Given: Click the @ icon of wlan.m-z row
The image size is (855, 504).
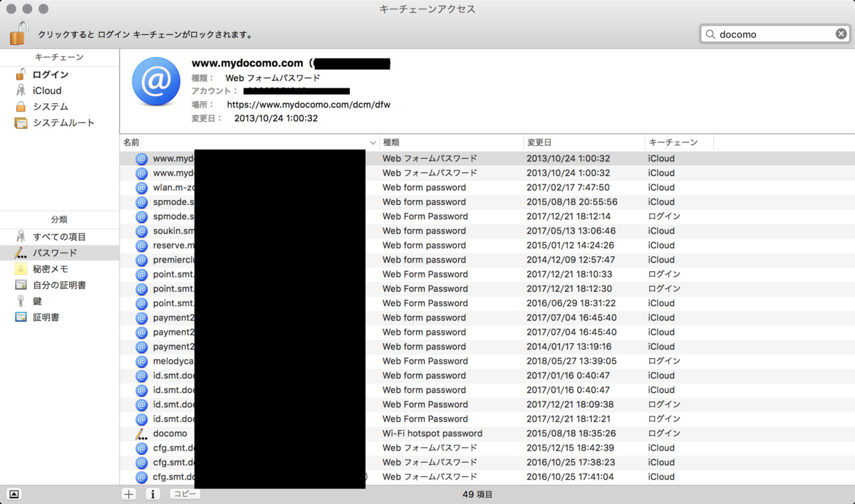Looking at the screenshot, I should (141, 187).
